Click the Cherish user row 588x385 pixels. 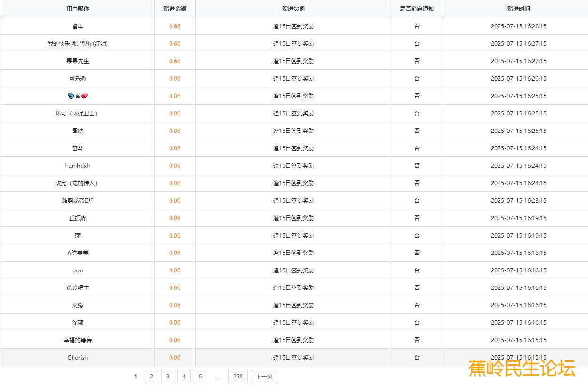tap(78, 358)
